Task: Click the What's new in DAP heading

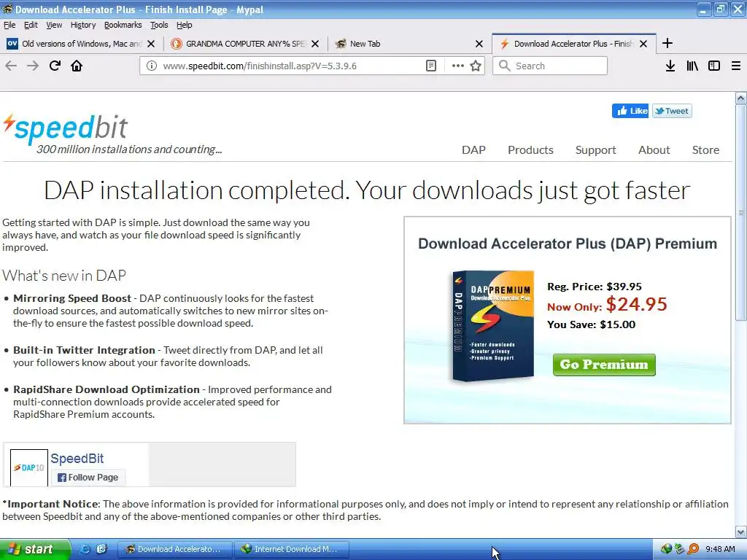Action: pos(64,275)
